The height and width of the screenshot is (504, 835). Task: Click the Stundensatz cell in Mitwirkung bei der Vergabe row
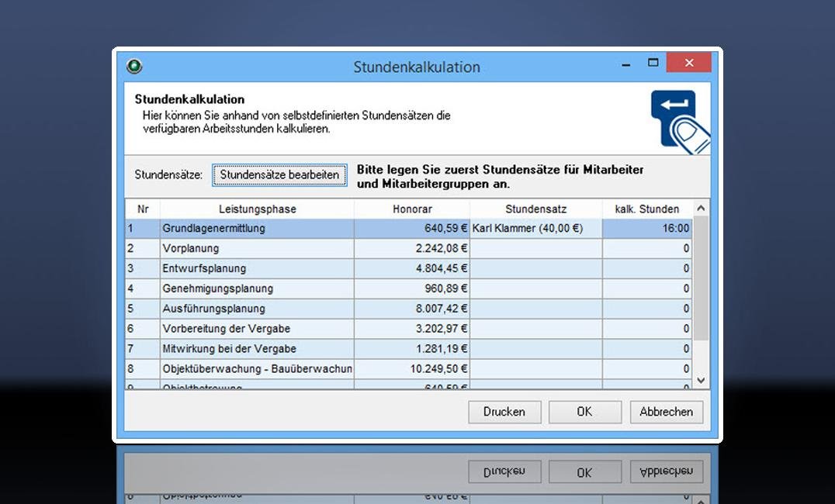[x=535, y=349]
